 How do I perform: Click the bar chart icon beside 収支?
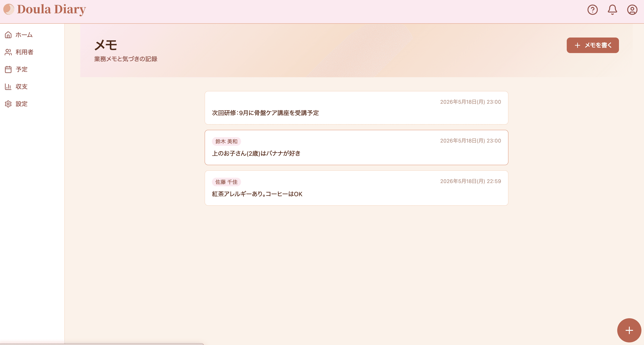coord(8,86)
